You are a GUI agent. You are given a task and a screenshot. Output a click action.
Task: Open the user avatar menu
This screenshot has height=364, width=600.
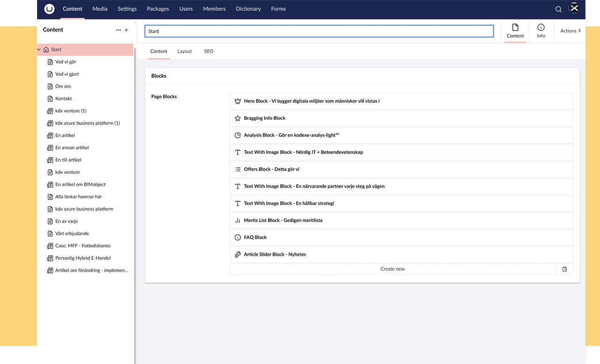point(574,8)
